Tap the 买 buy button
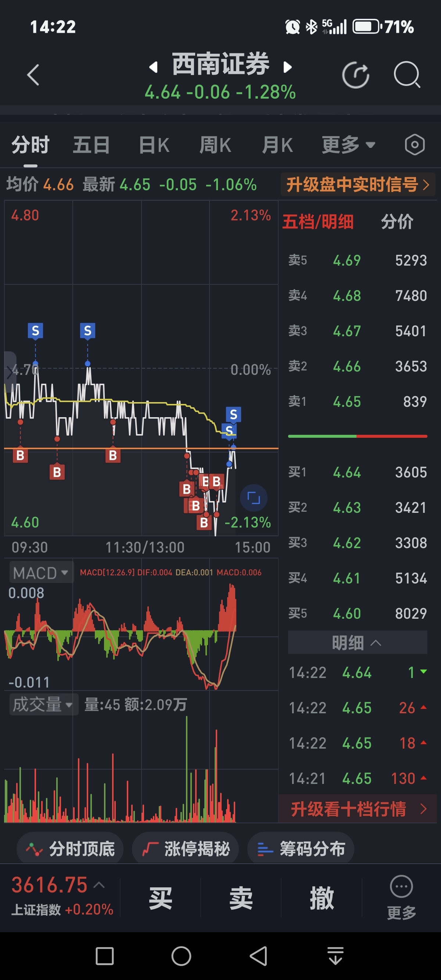441x980 pixels. coord(161,898)
